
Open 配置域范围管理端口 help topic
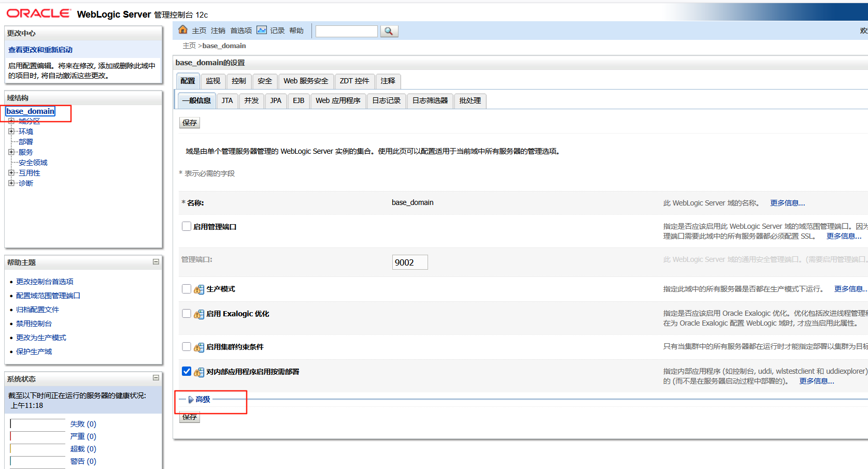coord(48,296)
